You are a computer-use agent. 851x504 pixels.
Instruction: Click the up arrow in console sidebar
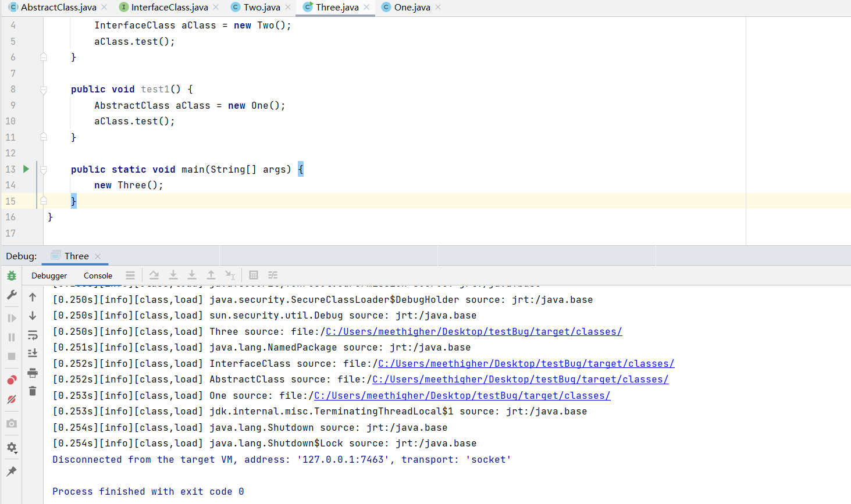click(33, 297)
